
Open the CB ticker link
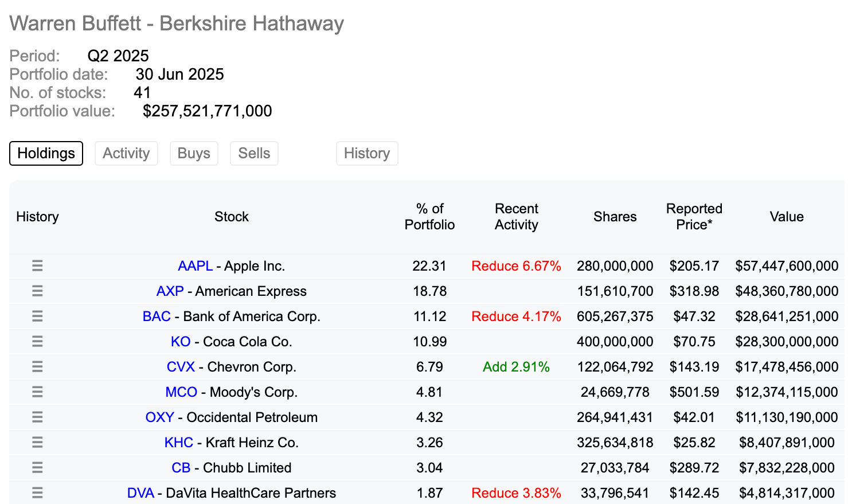pyautogui.click(x=181, y=468)
